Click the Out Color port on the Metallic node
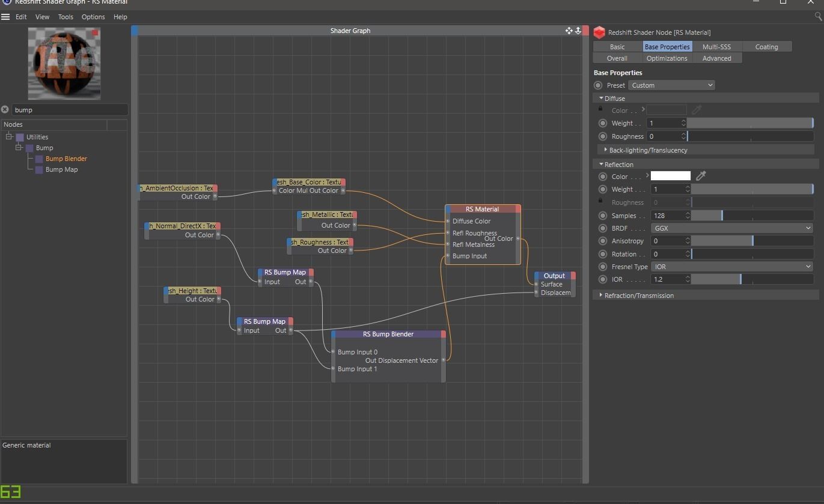824x504 pixels. (355, 226)
